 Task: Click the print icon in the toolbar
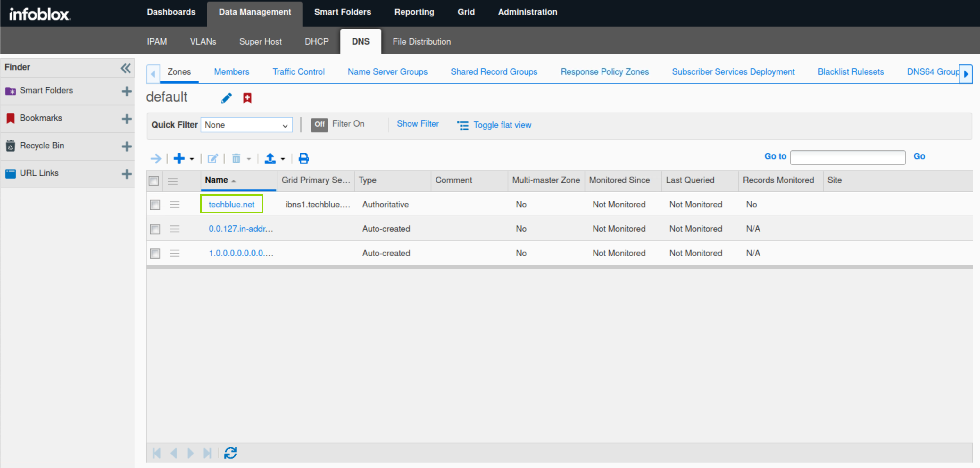pyautogui.click(x=303, y=158)
